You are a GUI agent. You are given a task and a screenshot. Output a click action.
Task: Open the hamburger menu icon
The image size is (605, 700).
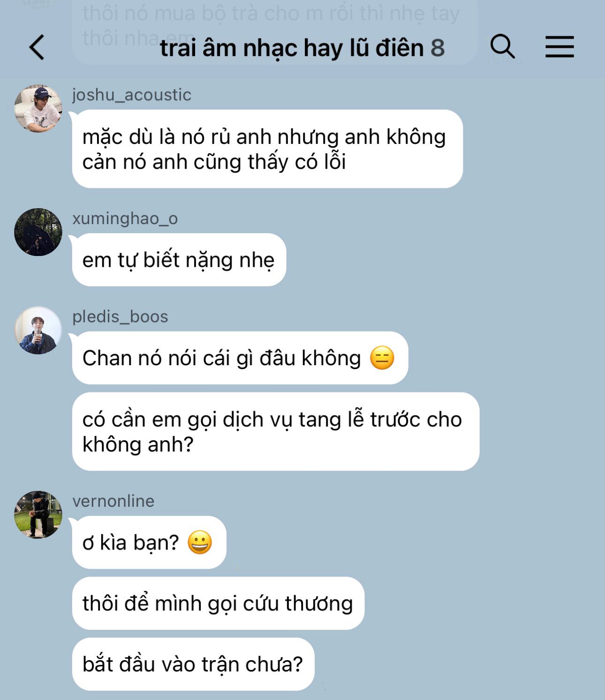point(560,47)
